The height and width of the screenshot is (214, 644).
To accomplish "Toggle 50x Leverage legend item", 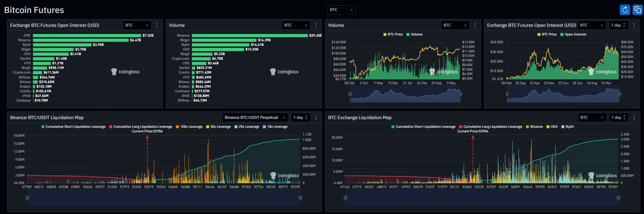I will tap(218, 127).
